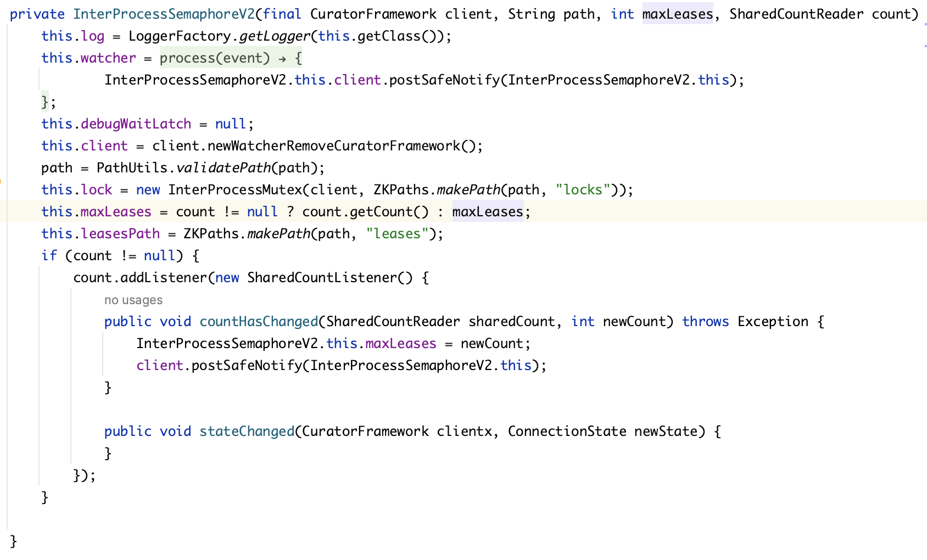Screen dimensions: 927x560
Task: Click the clientx parameter name
Action: [464, 431]
